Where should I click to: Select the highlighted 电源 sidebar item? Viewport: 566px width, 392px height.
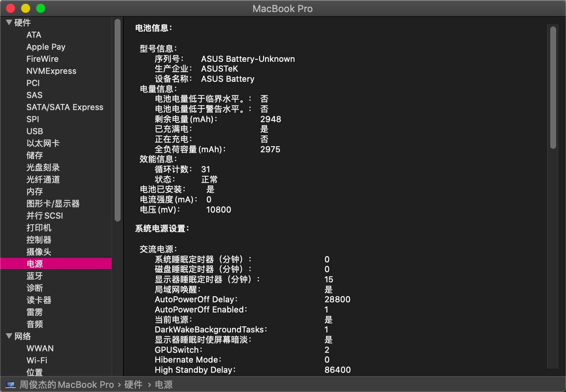(56, 264)
